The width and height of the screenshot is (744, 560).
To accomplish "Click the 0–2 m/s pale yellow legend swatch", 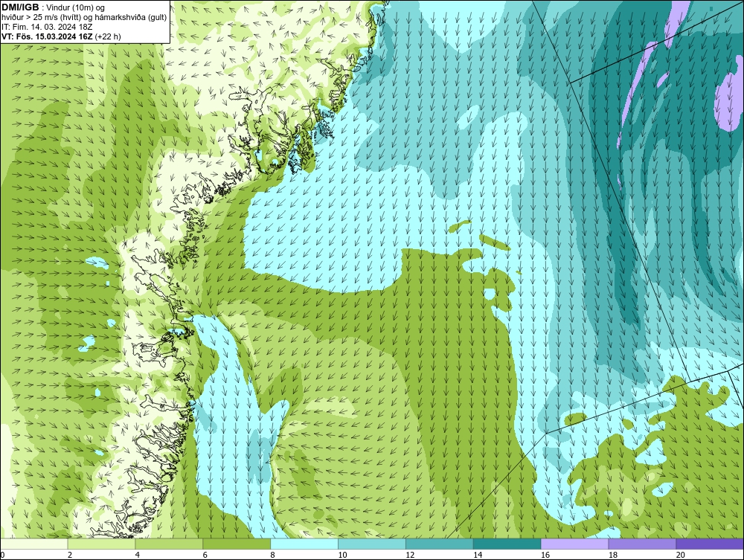I will 34,544.
